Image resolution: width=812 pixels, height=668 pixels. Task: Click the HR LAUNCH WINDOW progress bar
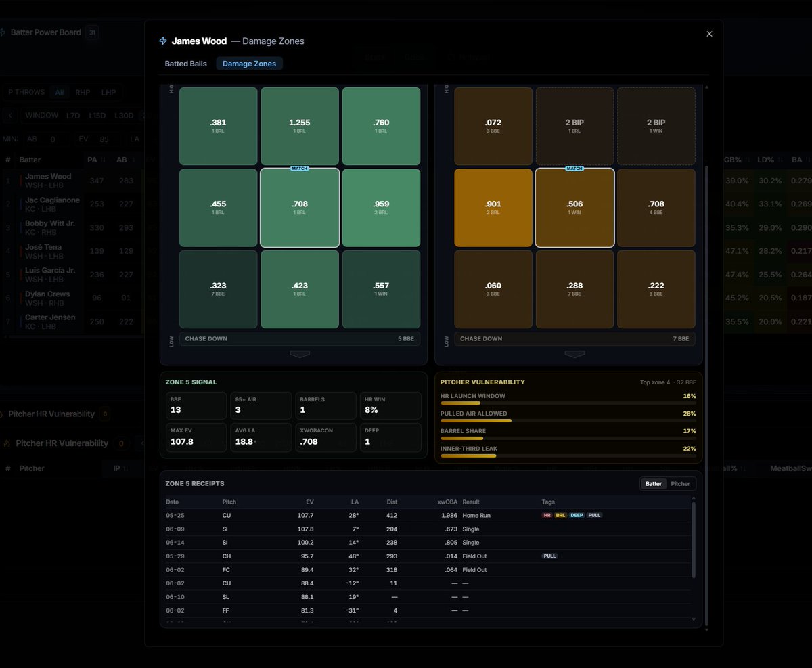click(568, 403)
